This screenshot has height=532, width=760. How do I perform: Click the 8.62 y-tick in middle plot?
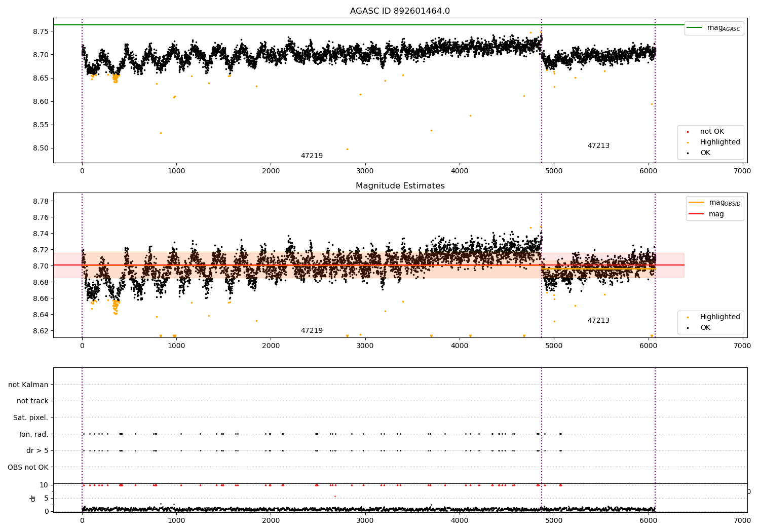(41, 331)
